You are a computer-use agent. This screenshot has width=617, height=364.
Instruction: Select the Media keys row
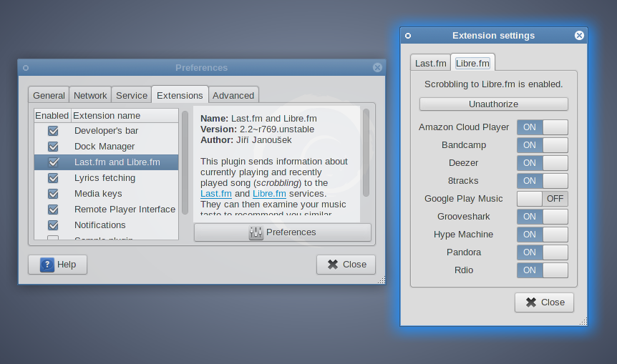pyautogui.click(x=106, y=194)
